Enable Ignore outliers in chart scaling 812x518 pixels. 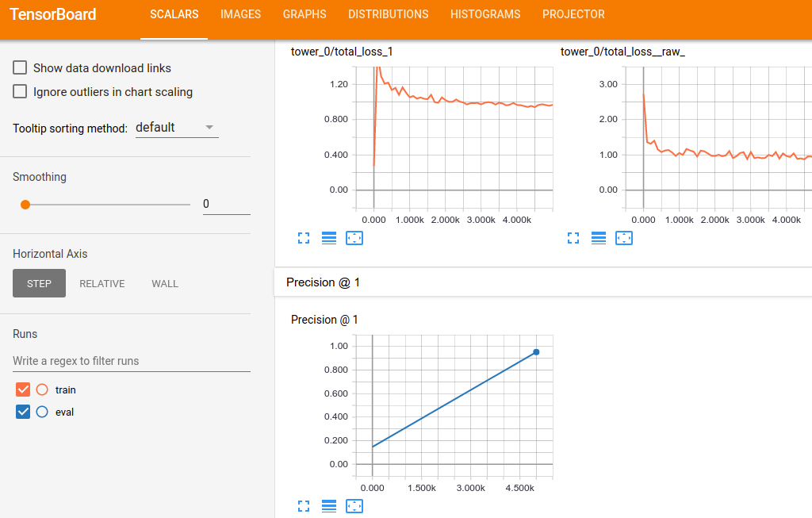[20, 92]
